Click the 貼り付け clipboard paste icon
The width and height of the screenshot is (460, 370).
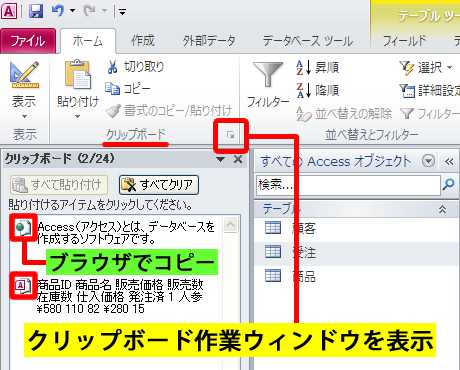78,75
